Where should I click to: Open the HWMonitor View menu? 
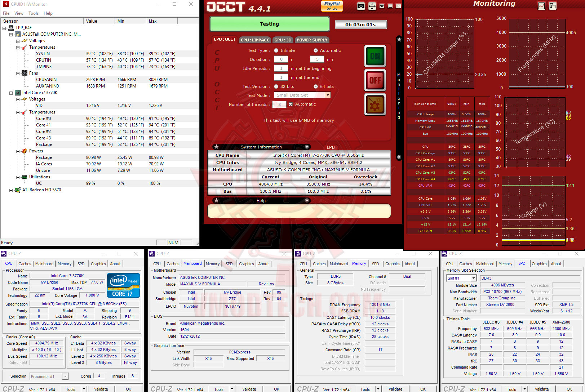pyautogui.click(x=19, y=13)
